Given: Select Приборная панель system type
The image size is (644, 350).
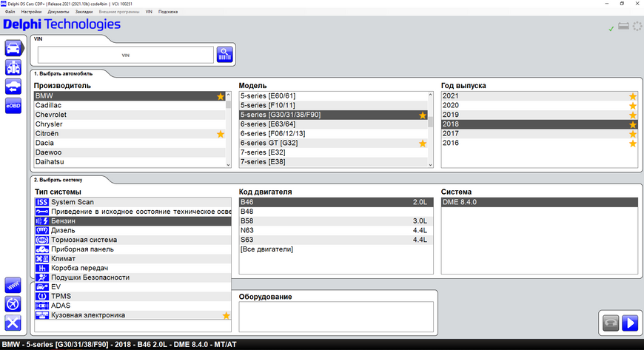Looking at the screenshot, I should click(x=133, y=249).
